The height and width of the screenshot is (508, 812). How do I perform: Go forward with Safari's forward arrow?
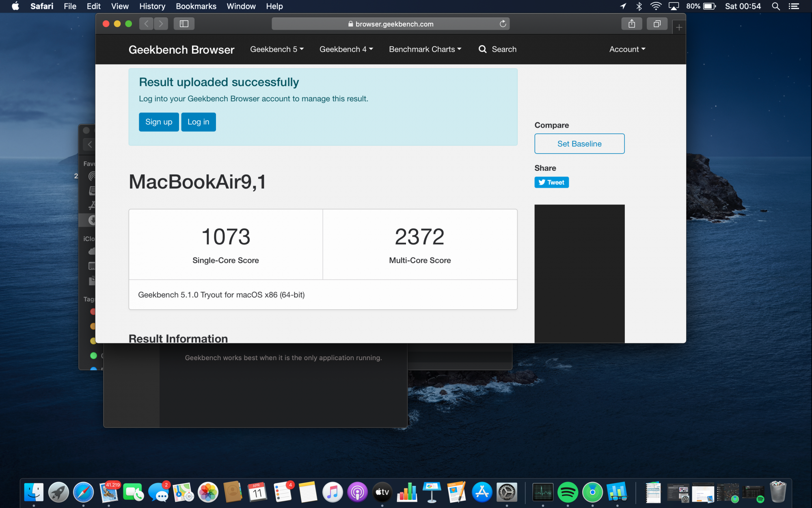161,24
